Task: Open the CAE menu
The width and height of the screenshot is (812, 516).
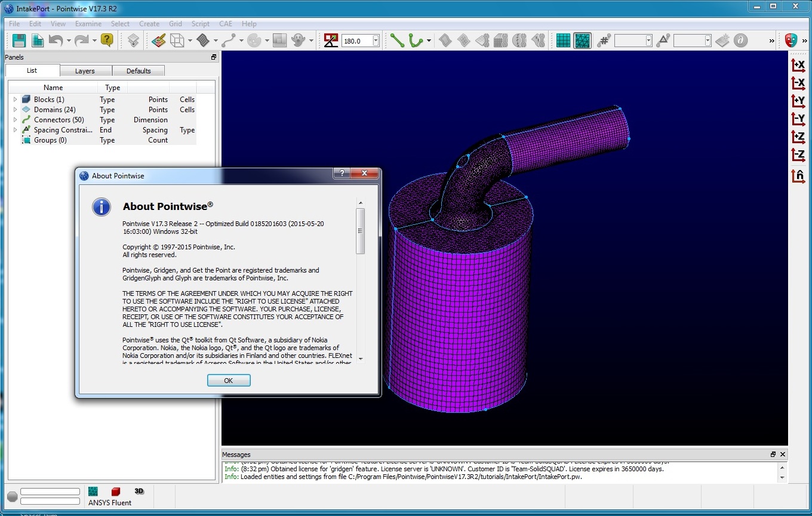Action: click(226, 24)
